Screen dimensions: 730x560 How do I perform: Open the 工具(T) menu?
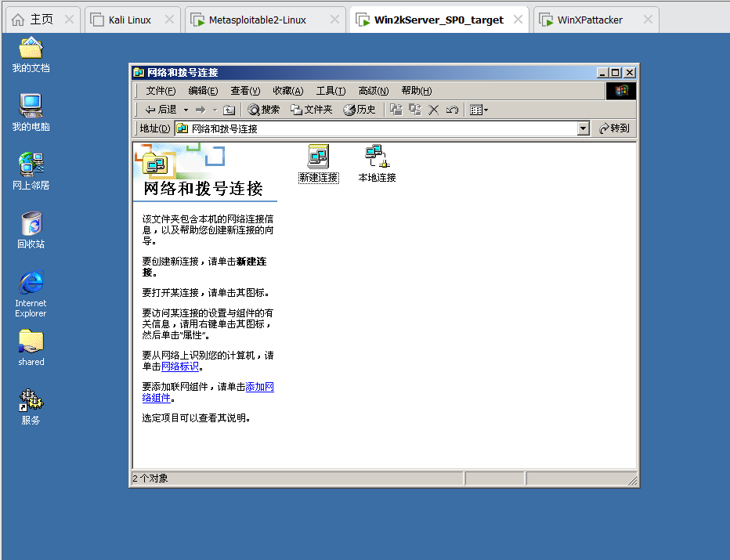click(331, 91)
